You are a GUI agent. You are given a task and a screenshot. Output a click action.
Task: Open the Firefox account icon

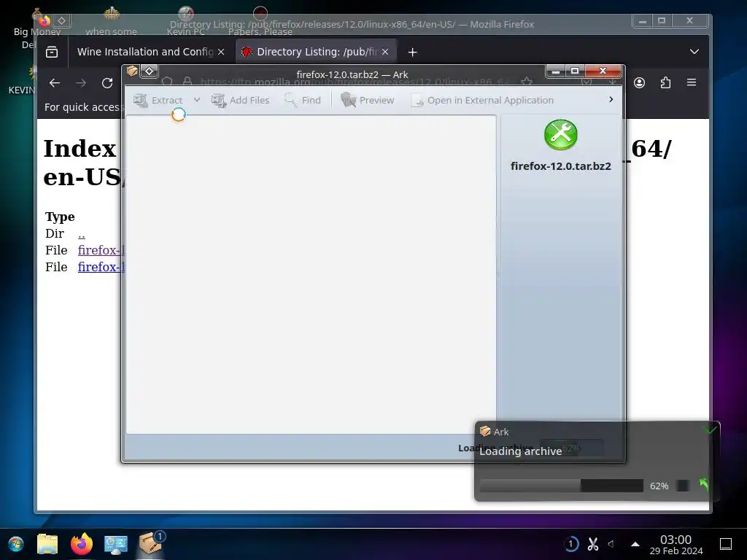[x=639, y=83]
